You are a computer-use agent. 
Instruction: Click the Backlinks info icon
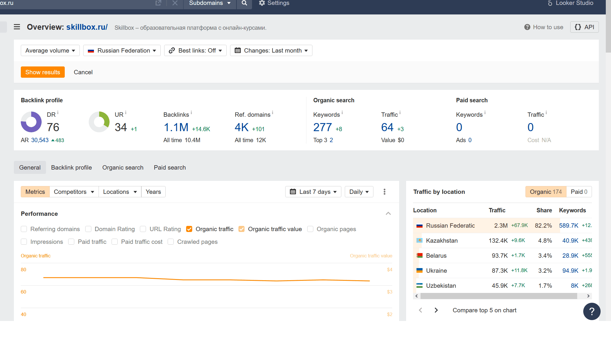[191, 113]
